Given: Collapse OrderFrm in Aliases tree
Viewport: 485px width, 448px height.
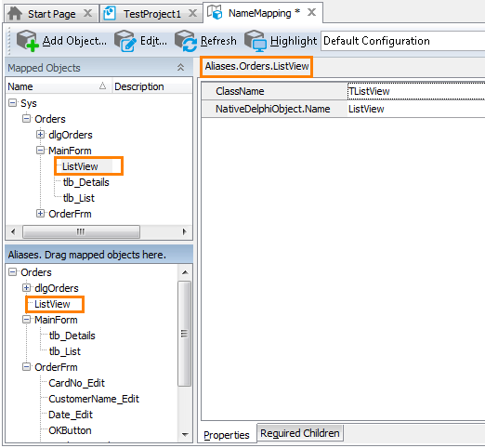Looking at the screenshot, I should [26, 367].
